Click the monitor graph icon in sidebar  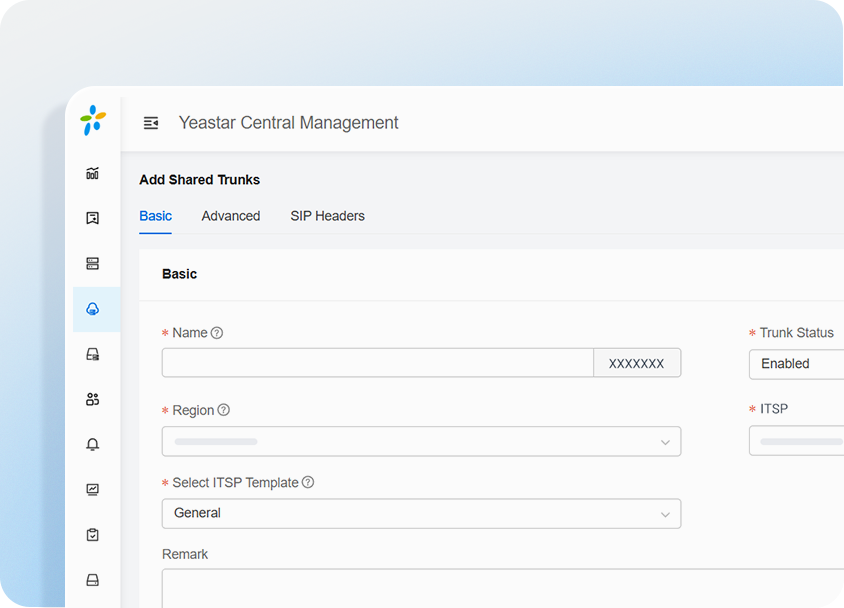[x=93, y=489]
